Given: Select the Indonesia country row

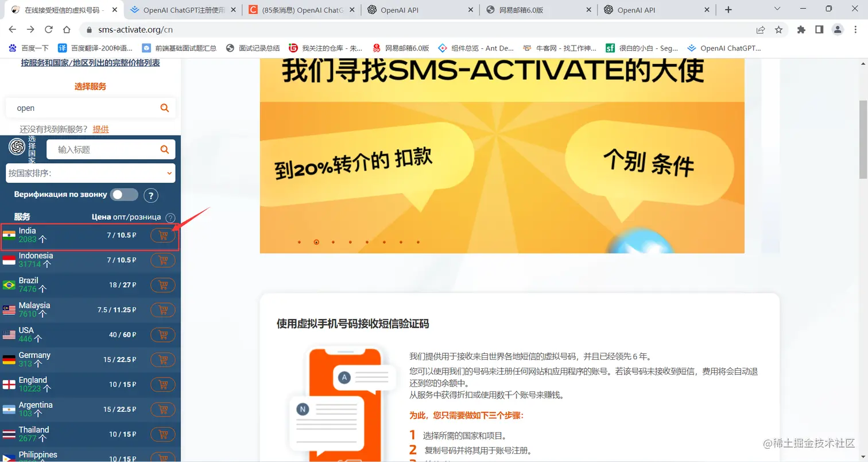Looking at the screenshot, I should pyautogui.click(x=90, y=260).
